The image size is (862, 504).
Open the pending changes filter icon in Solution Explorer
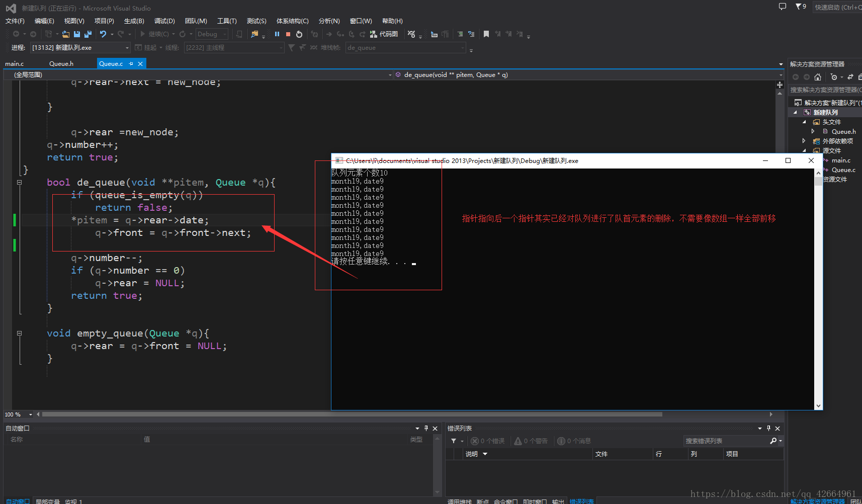[834, 77]
